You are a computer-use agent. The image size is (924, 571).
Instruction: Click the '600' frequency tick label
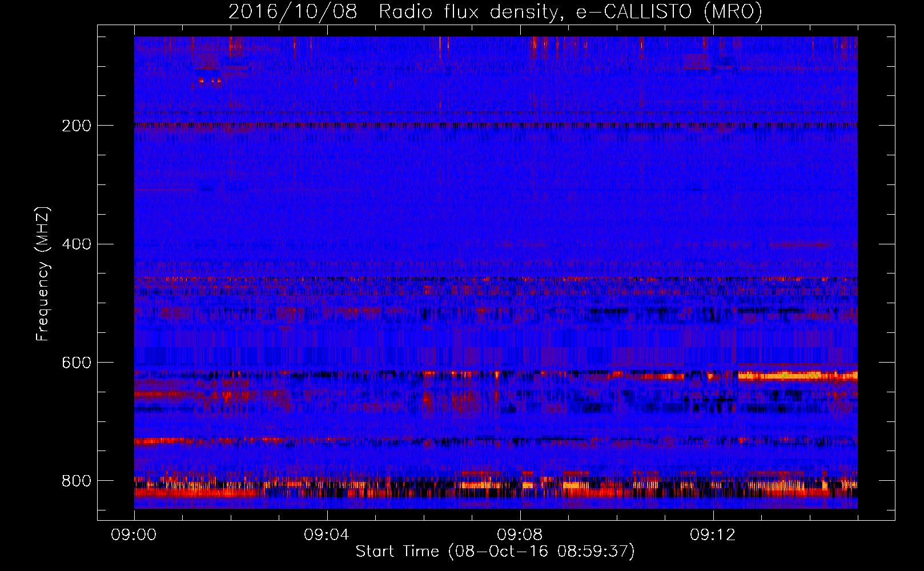[77, 363]
